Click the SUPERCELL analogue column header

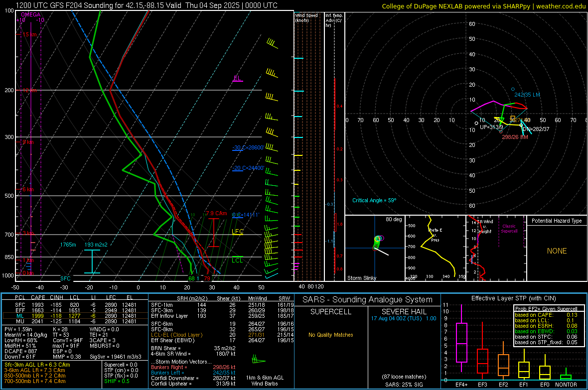point(331,312)
